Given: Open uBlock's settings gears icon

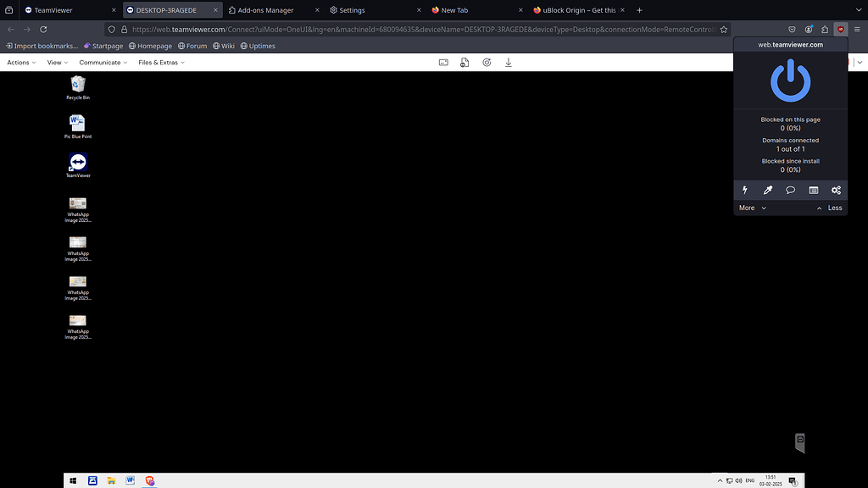Looking at the screenshot, I should (x=836, y=190).
